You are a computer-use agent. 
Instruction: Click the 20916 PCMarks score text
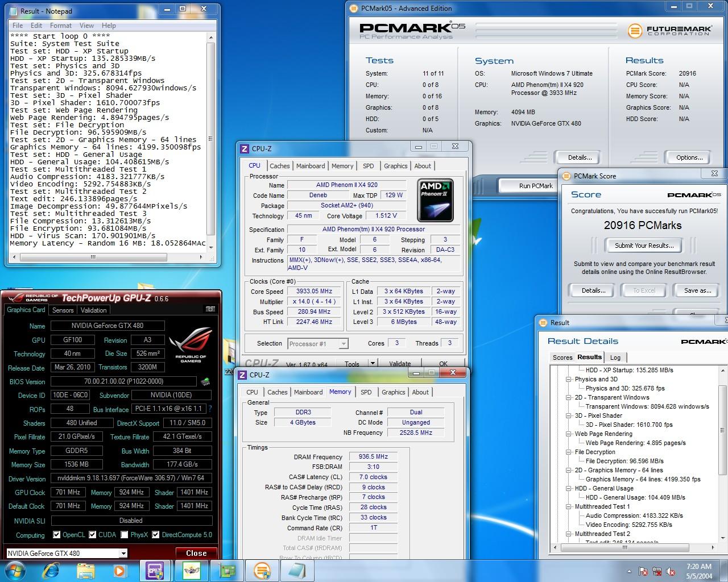coord(643,225)
